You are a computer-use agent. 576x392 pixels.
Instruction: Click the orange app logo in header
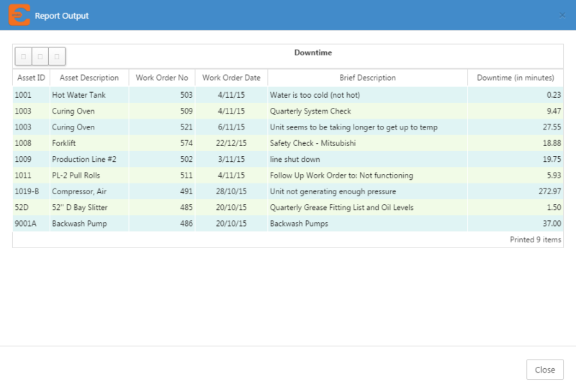[x=19, y=15]
